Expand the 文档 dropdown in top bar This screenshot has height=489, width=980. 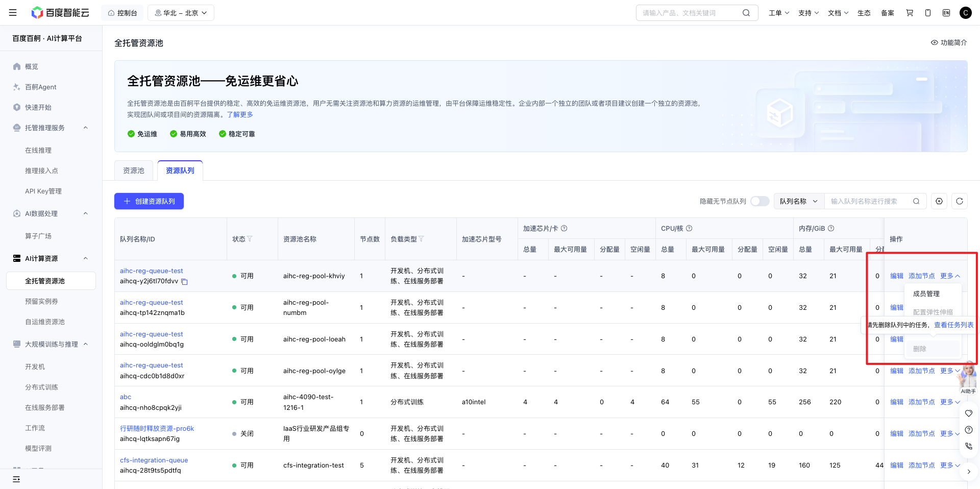click(838, 13)
